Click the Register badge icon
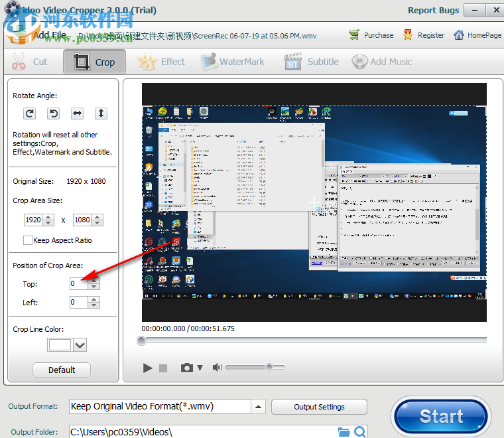 [x=408, y=35]
